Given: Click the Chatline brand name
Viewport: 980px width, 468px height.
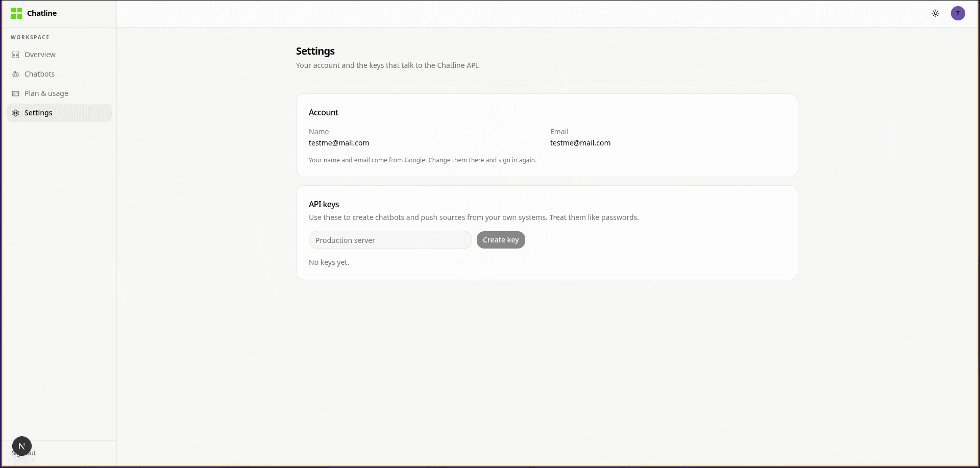Looking at the screenshot, I should point(42,13).
